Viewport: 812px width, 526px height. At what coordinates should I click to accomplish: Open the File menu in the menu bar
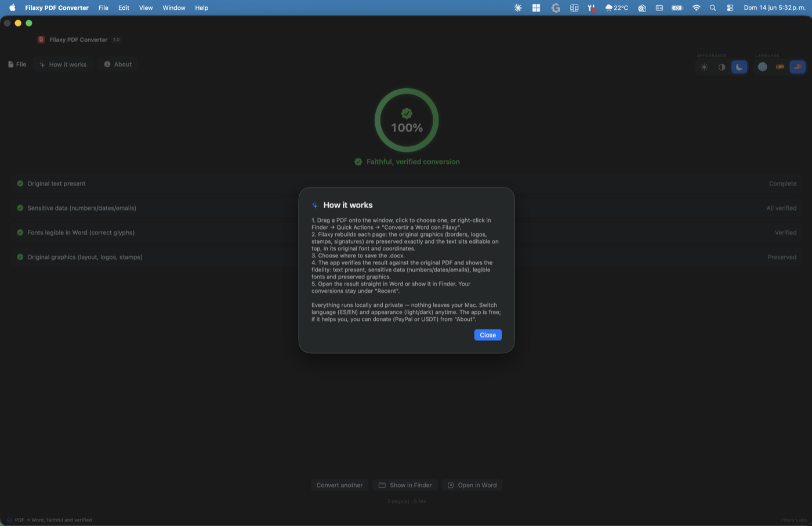point(103,8)
